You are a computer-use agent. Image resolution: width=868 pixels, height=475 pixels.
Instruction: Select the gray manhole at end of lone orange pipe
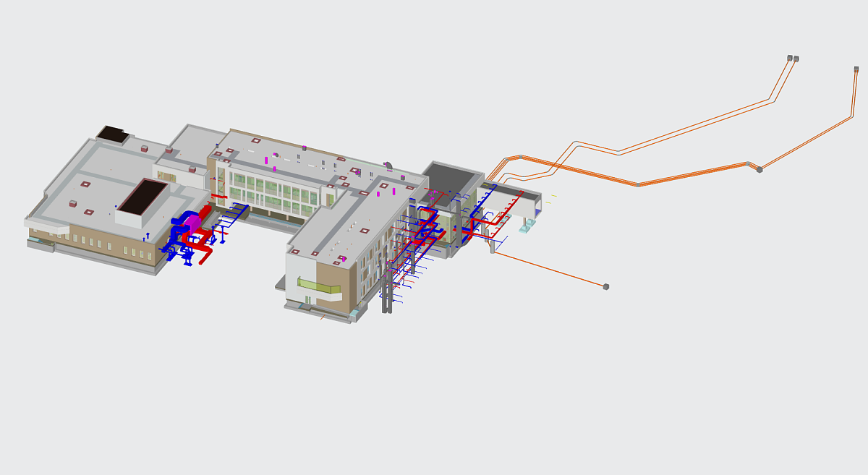605,287
